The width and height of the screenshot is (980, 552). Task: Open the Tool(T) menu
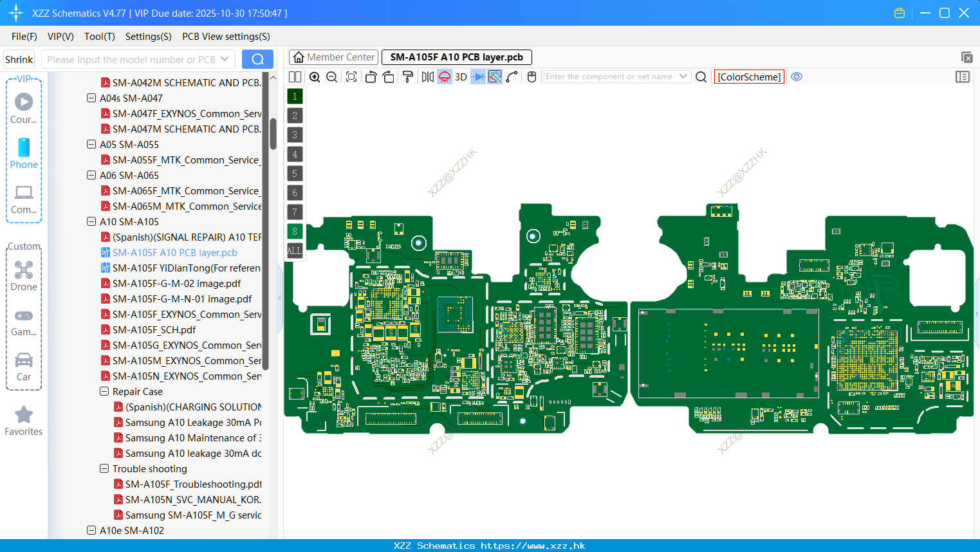100,37
